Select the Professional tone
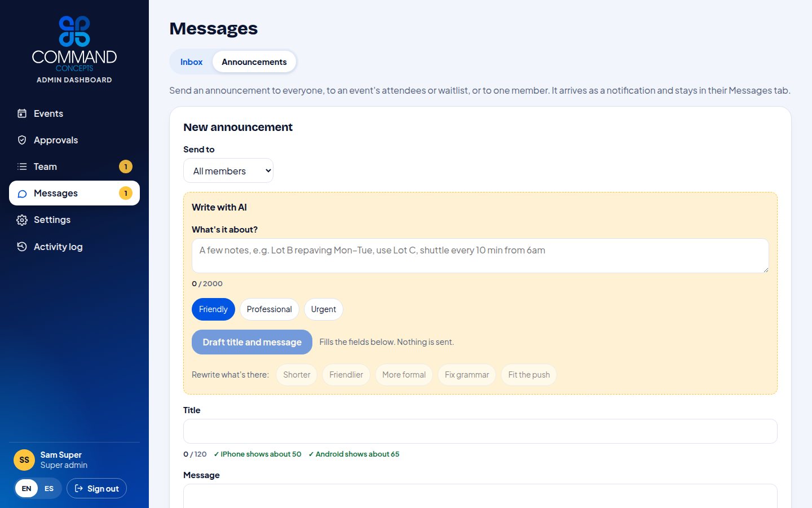This screenshot has height=508, width=812. coord(270,309)
